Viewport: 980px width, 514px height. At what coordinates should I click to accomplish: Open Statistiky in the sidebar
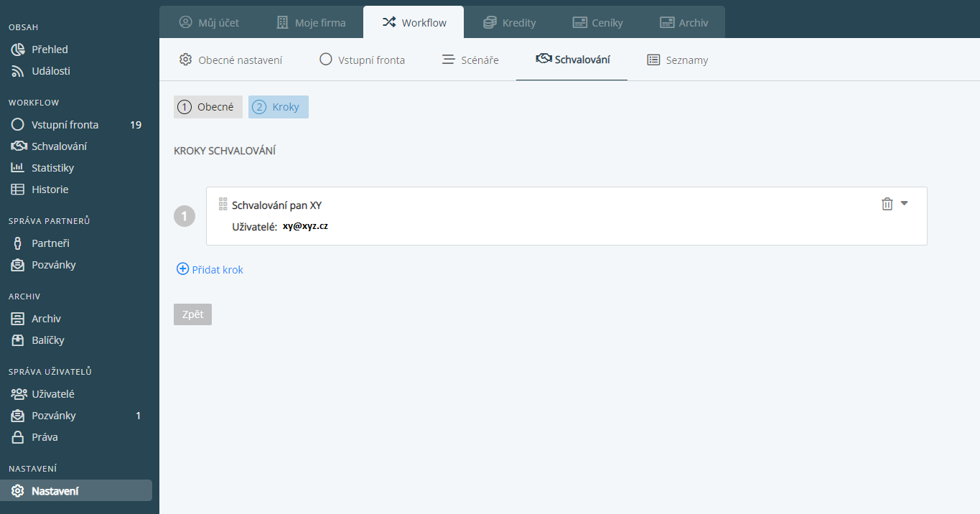click(x=52, y=168)
